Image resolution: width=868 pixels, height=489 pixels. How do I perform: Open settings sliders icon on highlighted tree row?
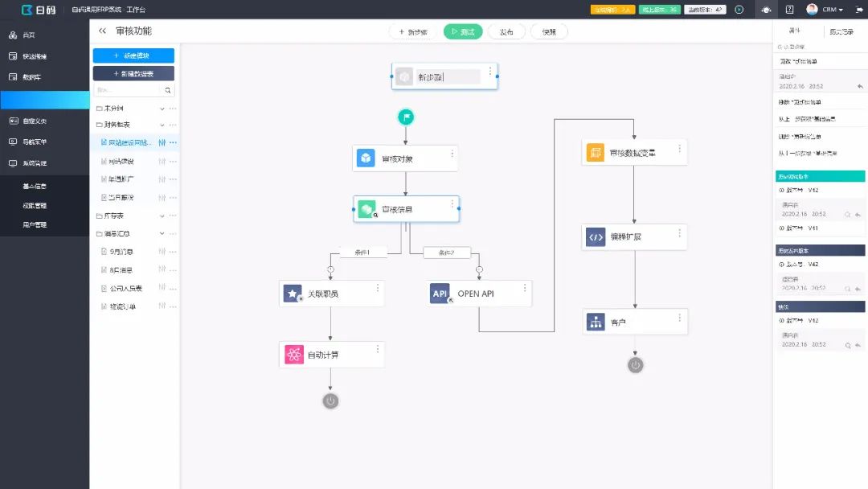click(162, 142)
